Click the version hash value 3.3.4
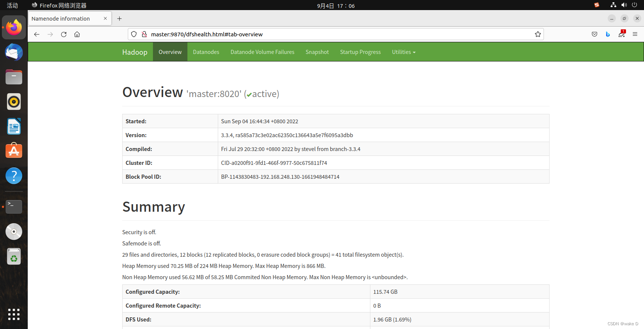 287,135
